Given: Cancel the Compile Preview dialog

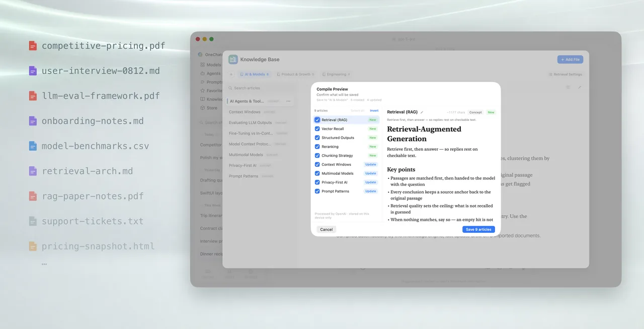Looking at the screenshot, I should pyautogui.click(x=327, y=229).
